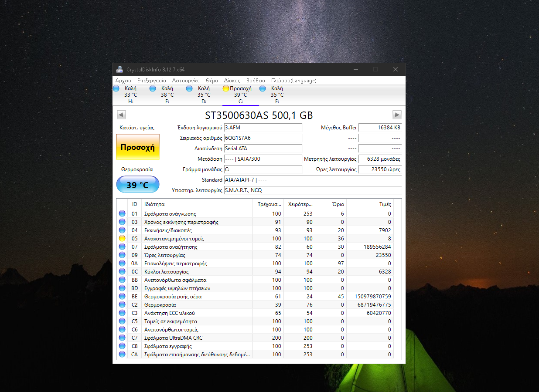This screenshot has height=392, width=539.
Task: Go to next disk with right arrow
Action: tap(397, 115)
